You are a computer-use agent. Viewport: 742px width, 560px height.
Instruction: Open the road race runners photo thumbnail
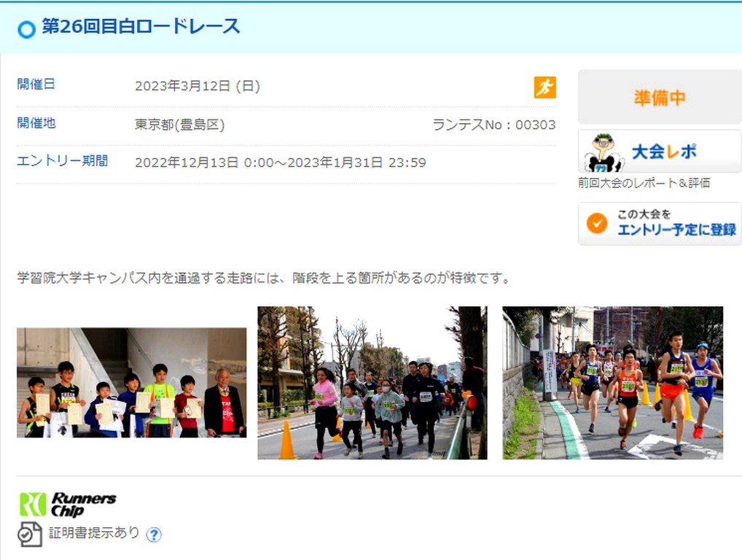612,383
